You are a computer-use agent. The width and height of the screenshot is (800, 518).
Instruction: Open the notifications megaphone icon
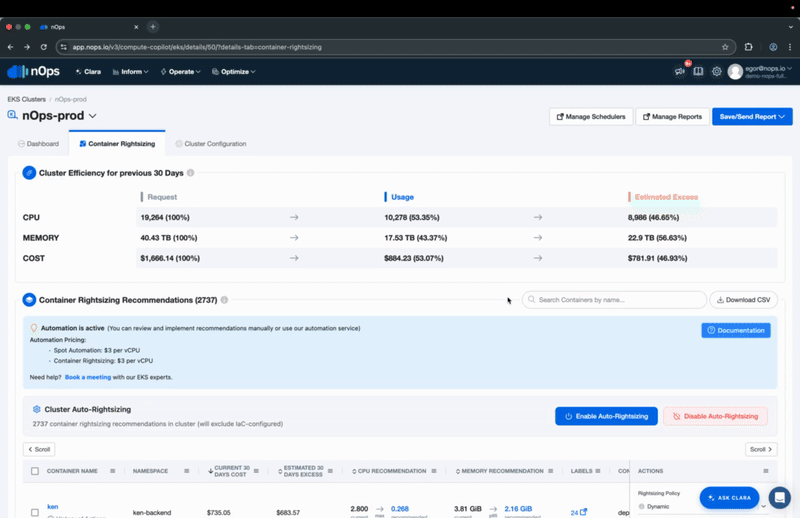tap(680, 72)
